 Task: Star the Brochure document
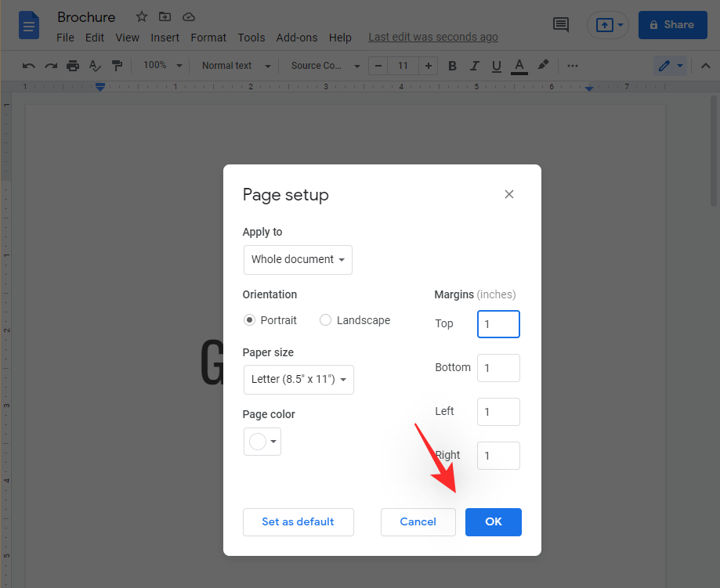142,16
